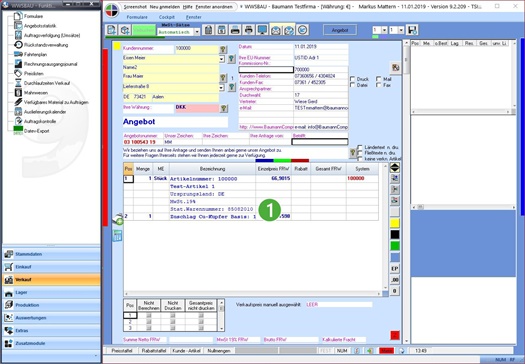Click the save diskette icon in toolbar
The height and width of the screenshot is (364, 525).
[412, 30]
